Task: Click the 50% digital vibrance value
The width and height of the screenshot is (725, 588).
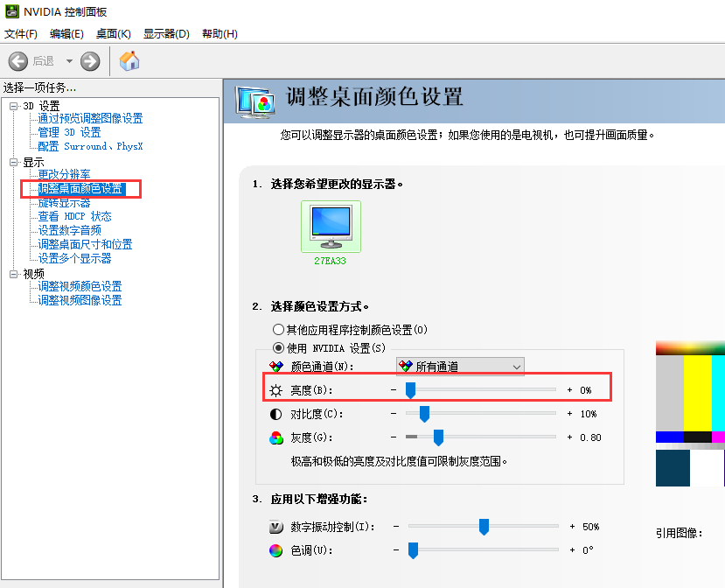Action: point(591,527)
